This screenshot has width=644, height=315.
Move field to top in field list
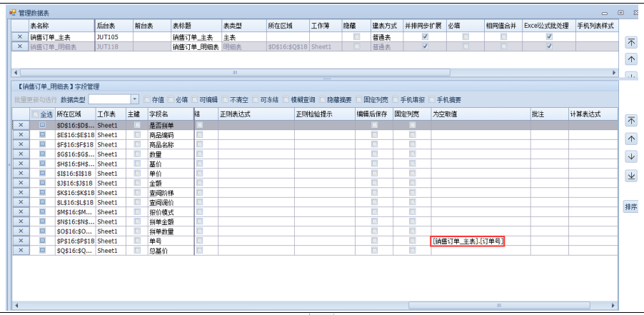click(x=631, y=121)
